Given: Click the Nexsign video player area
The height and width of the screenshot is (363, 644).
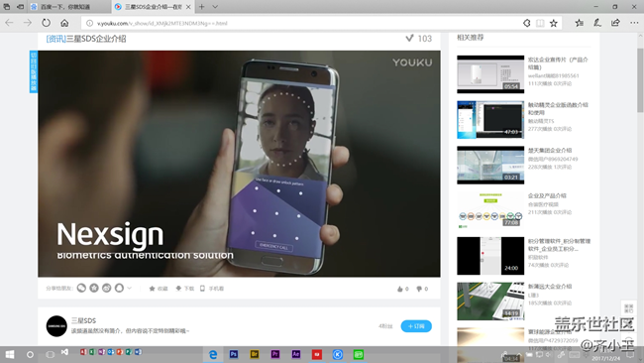Looking at the screenshot, I should pos(239,164).
